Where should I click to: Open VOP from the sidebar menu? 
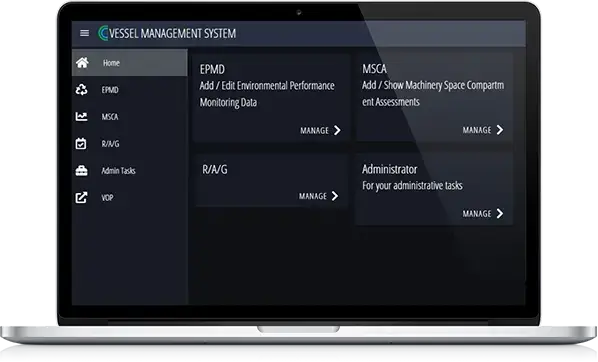click(x=130, y=197)
